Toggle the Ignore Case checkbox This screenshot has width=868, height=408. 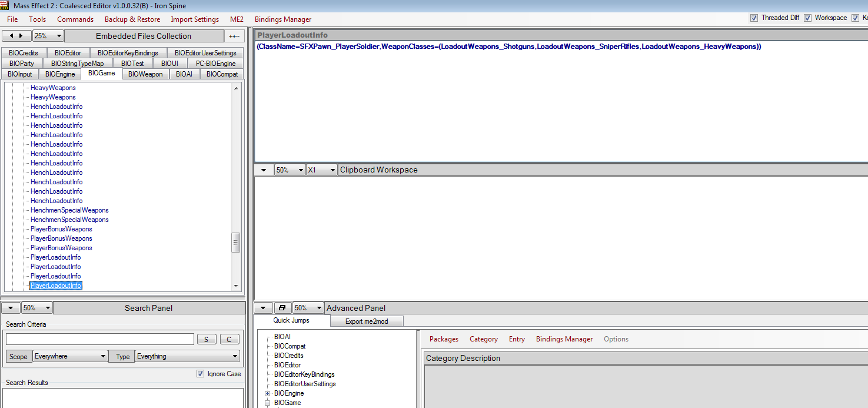point(200,374)
